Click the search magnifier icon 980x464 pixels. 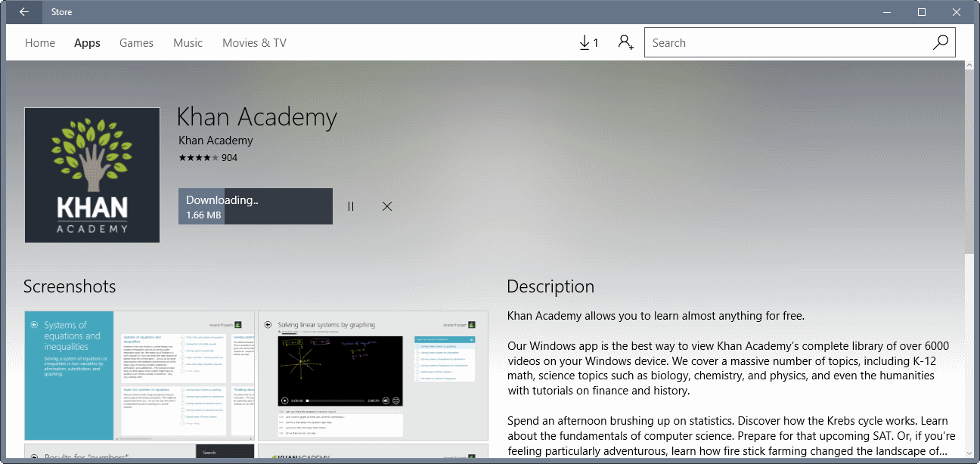(x=940, y=42)
